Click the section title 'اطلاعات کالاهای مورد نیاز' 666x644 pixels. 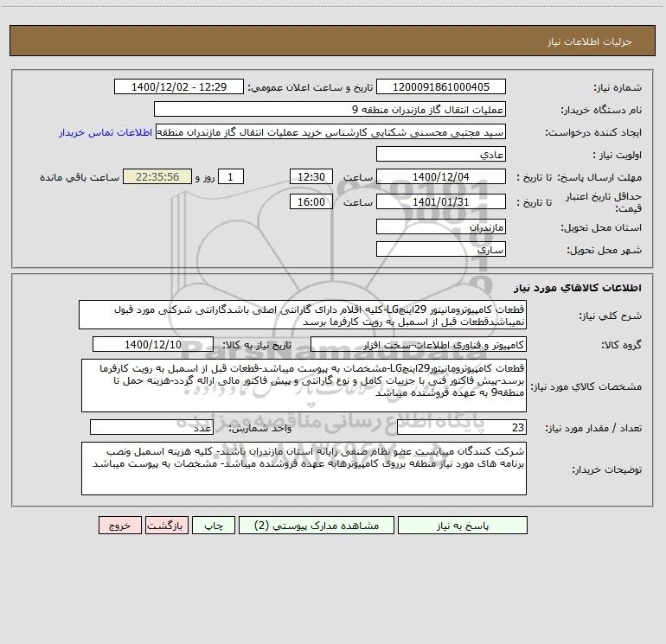coord(578,287)
